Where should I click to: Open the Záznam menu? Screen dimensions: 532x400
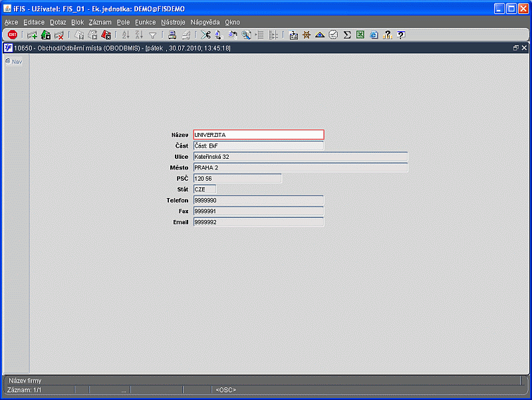click(x=100, y=22)
